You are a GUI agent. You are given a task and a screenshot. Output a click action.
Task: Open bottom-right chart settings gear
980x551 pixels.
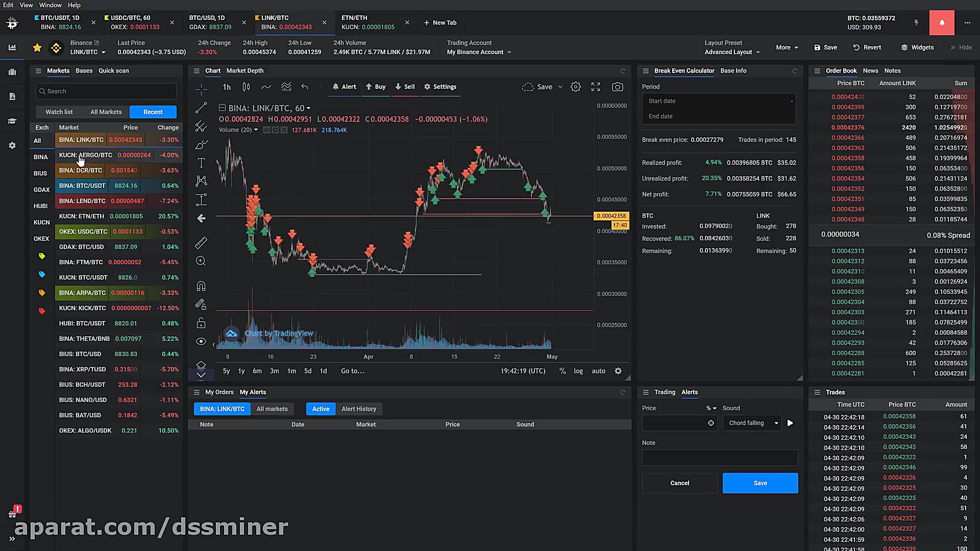point(618,371)
